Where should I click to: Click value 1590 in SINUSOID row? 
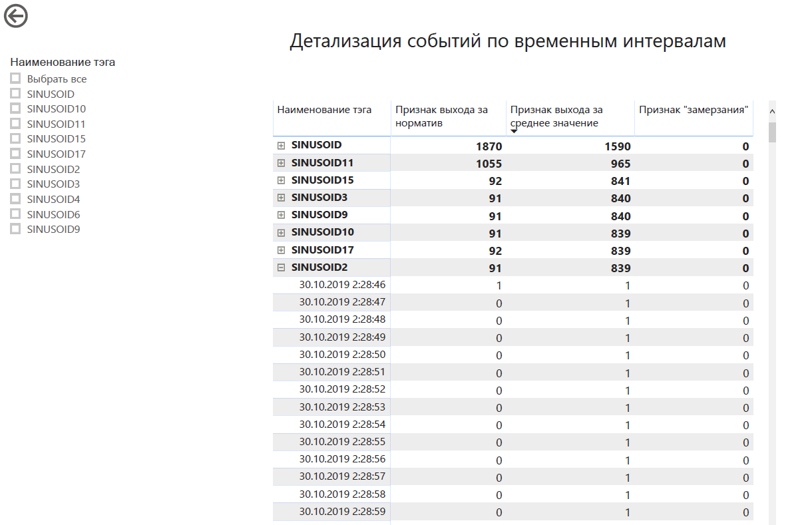pyautogui.click(x=617, y=146)
